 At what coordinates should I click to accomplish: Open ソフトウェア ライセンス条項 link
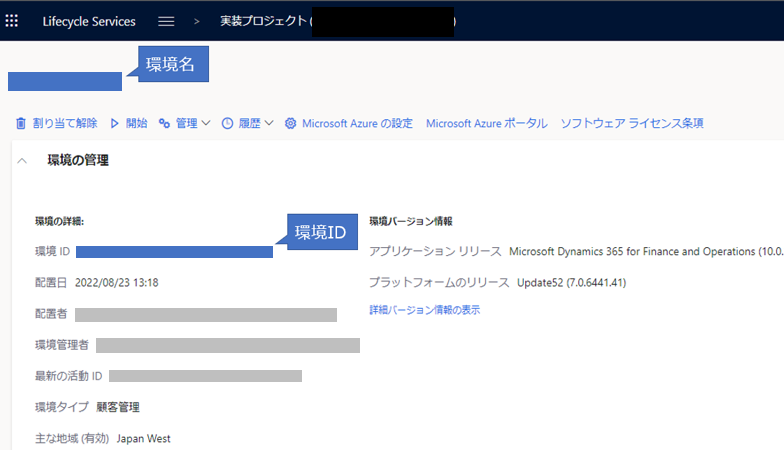632,123
